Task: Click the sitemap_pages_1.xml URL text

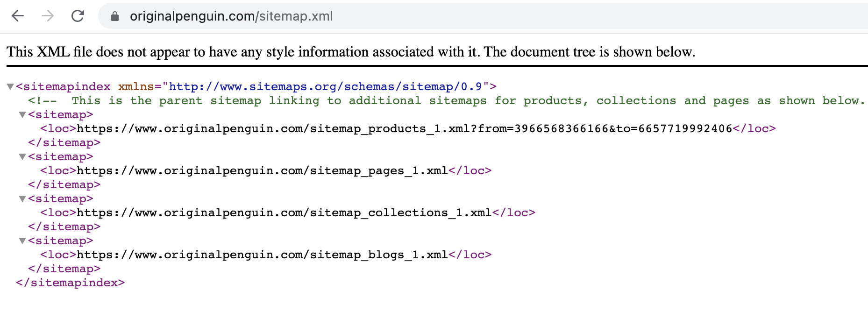Action: click(x=262, y=170)
